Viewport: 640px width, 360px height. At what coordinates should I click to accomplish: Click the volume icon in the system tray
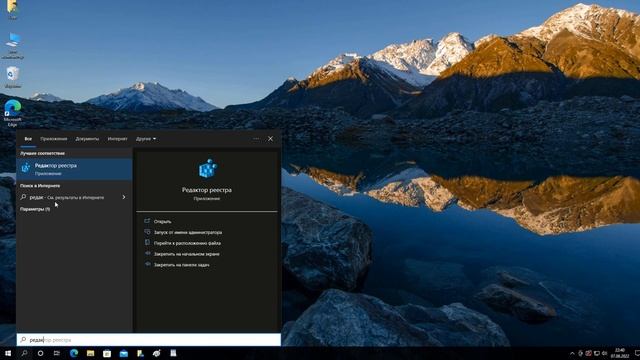604,353
